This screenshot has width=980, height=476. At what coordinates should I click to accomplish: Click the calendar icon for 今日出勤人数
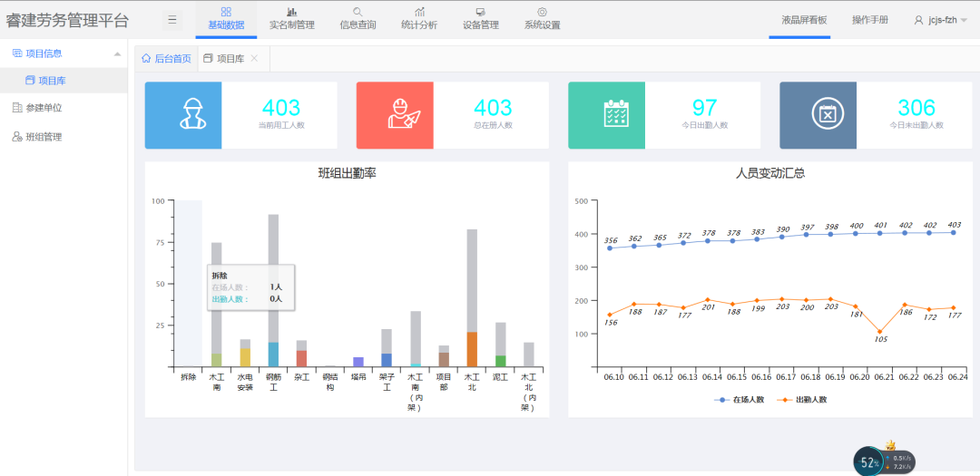coord(616,115)
